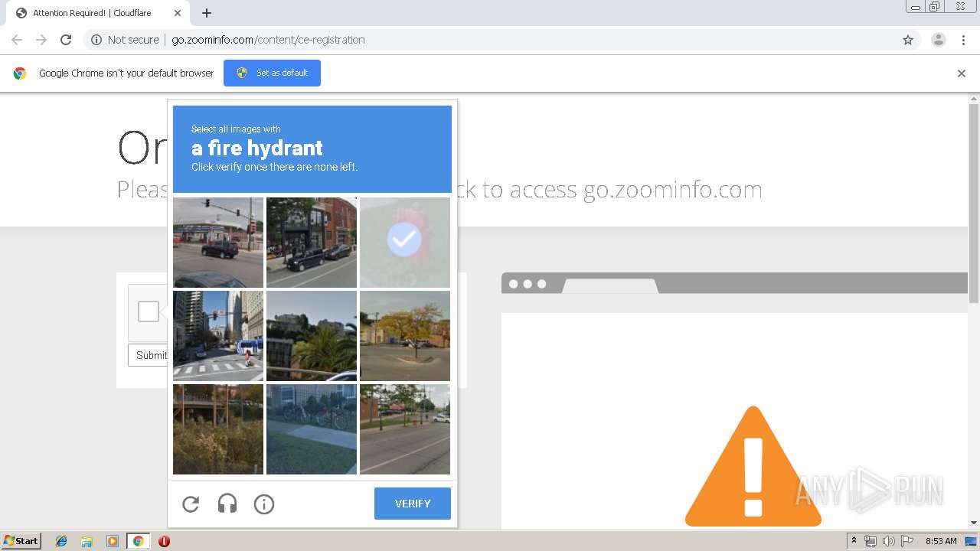
Task: Deselect the checked red fire hydrant tile
Action: pos(405,243)
